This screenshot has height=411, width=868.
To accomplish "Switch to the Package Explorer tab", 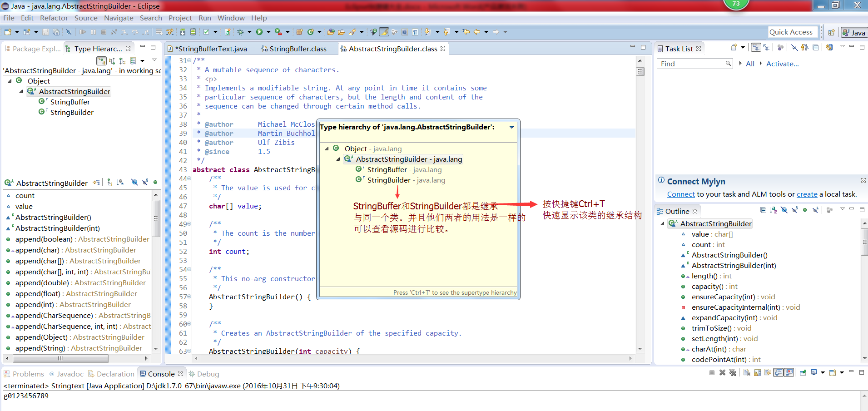I will tap(32, 49).
